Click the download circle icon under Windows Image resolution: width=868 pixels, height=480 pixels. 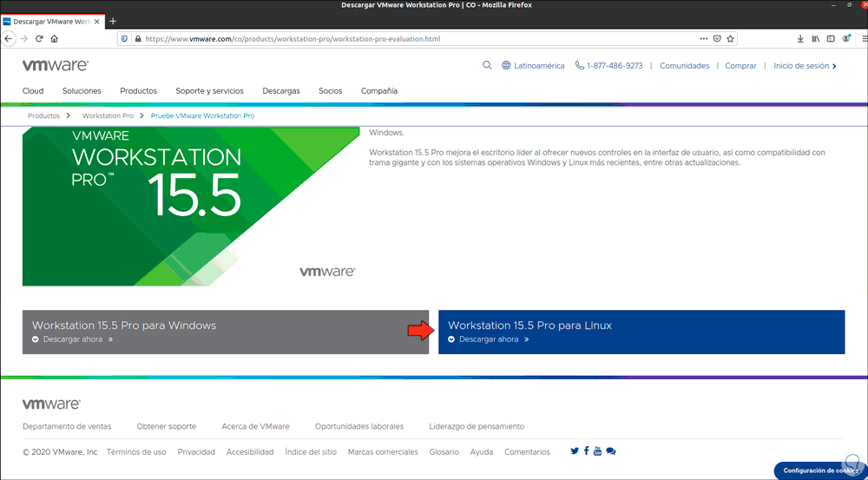tap(36, 339)
